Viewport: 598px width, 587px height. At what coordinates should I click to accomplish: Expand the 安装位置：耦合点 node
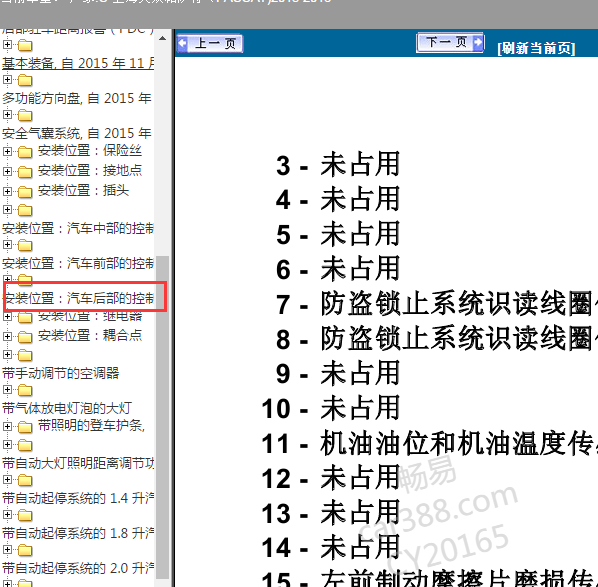tap(7, 336)
